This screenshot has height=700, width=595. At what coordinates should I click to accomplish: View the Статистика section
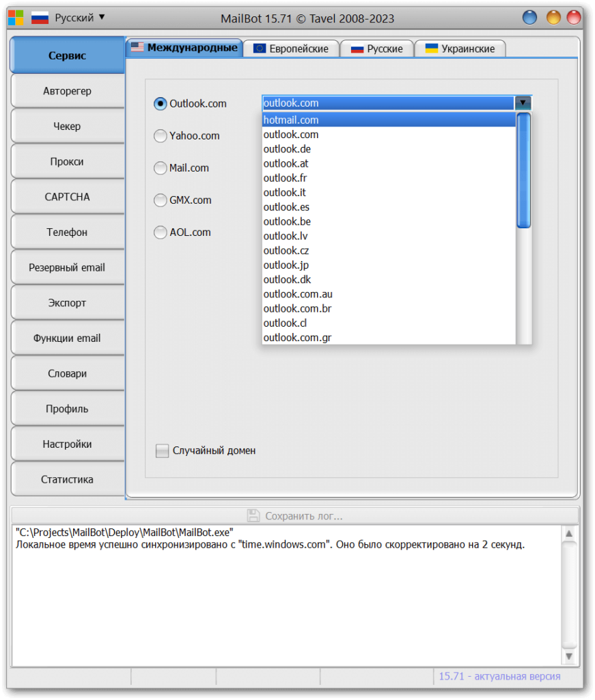(68, 479)
